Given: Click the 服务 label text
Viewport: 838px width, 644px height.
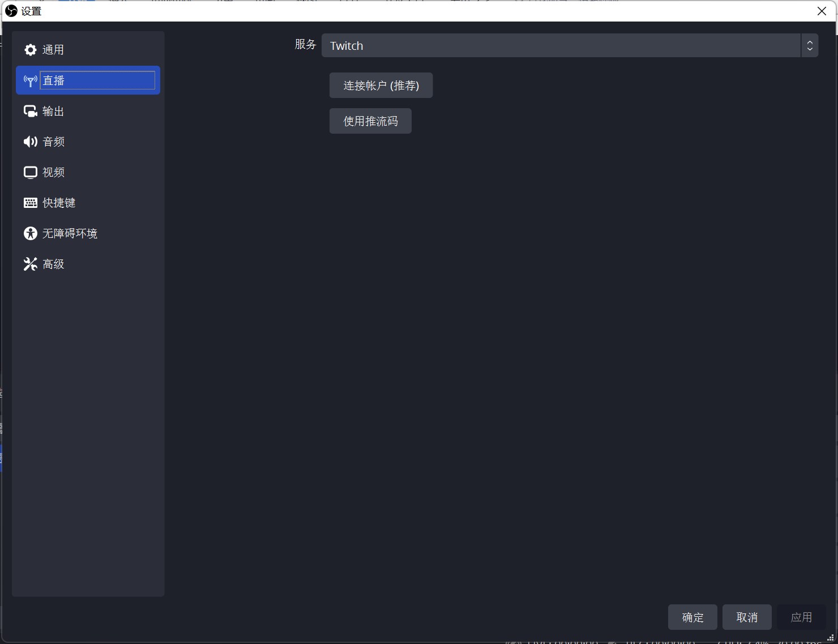Looking at the screenshot, I should click(305, 44).
